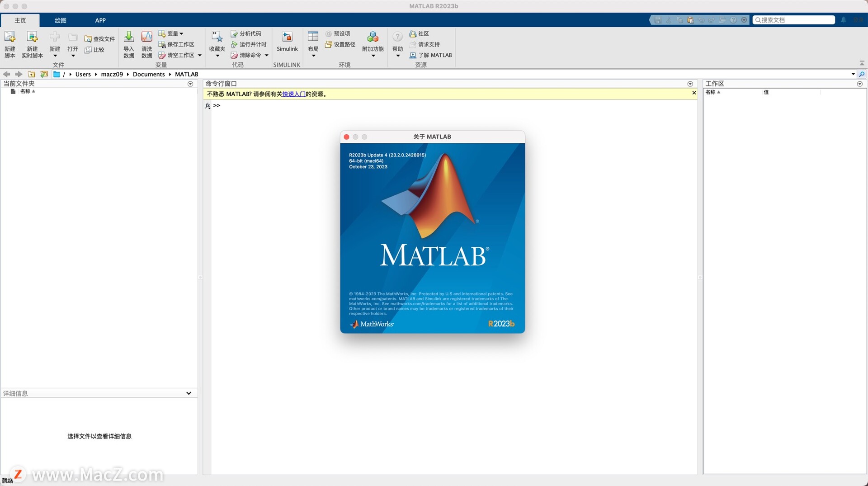The height and width of the screenshot is (486, 868).
Task: Switch to the APP tab
Action: click(100, 20)
